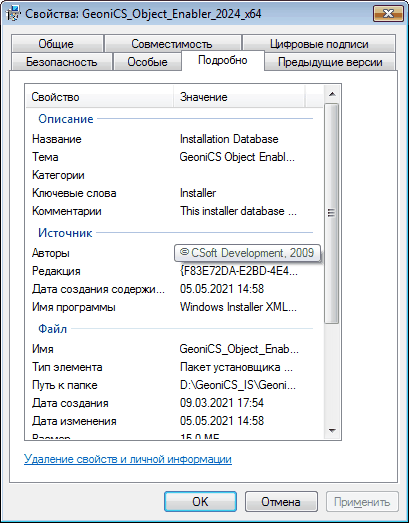Screen dimensions: 409x523
Task: Switch to the Общие tab
Action: 56,44
